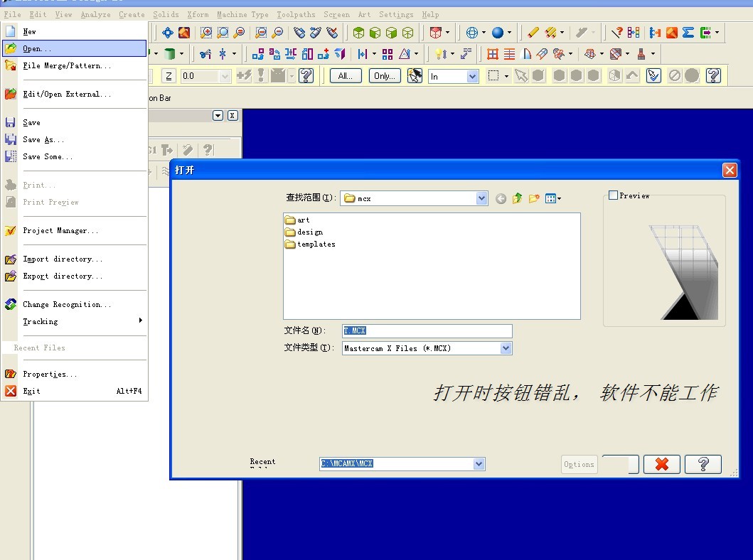The height and width of the screenshot is (560, 753).
Task: Click the Xform Scale icon
Action: pos(307,54)
